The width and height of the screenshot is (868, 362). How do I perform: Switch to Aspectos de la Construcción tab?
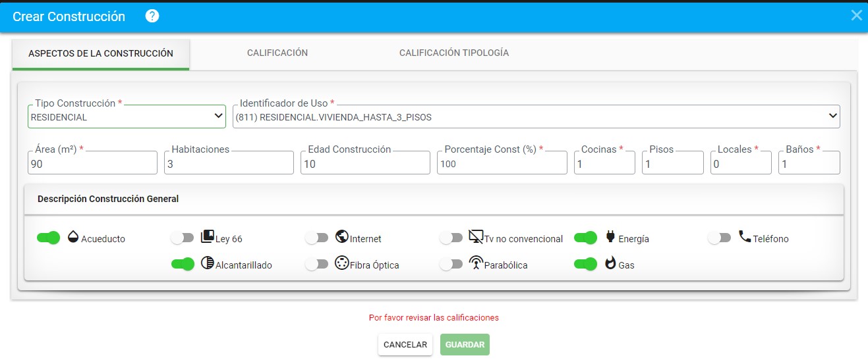[101, 53]
